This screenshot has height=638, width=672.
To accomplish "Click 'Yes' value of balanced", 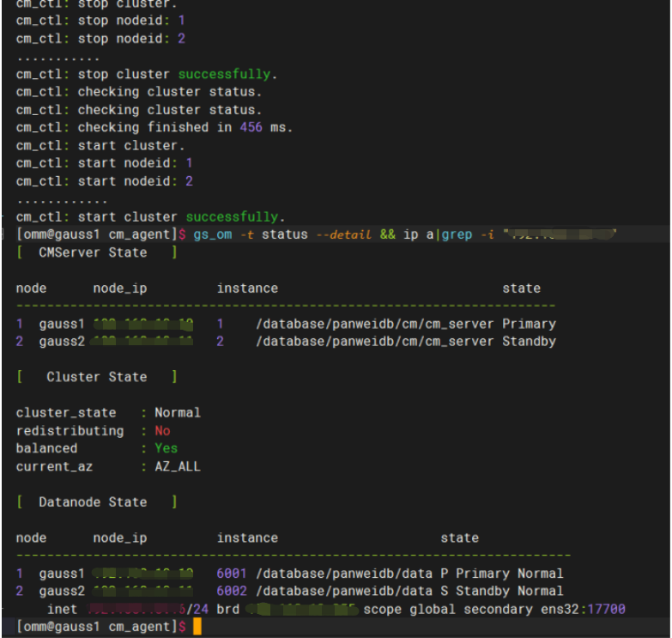I will [166, 448].
